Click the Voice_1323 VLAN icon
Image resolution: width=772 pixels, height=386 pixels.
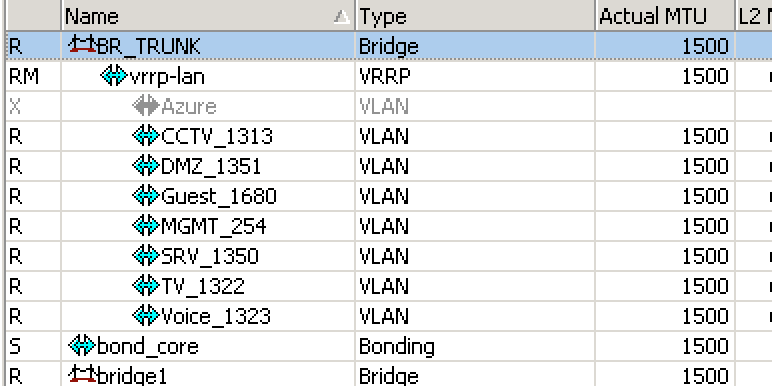coord(146,316)
